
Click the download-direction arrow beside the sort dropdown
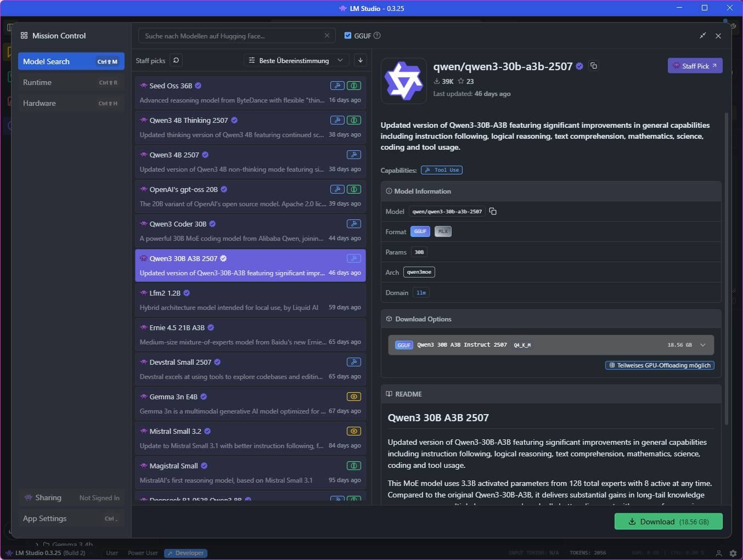coord(361,60)
